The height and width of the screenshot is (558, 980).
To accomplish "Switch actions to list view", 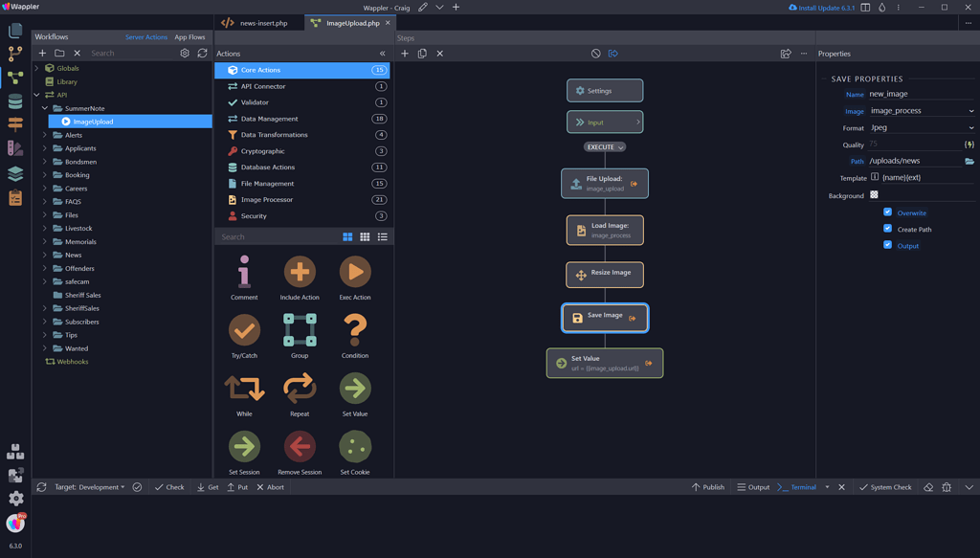I will [x=383, y=236].
